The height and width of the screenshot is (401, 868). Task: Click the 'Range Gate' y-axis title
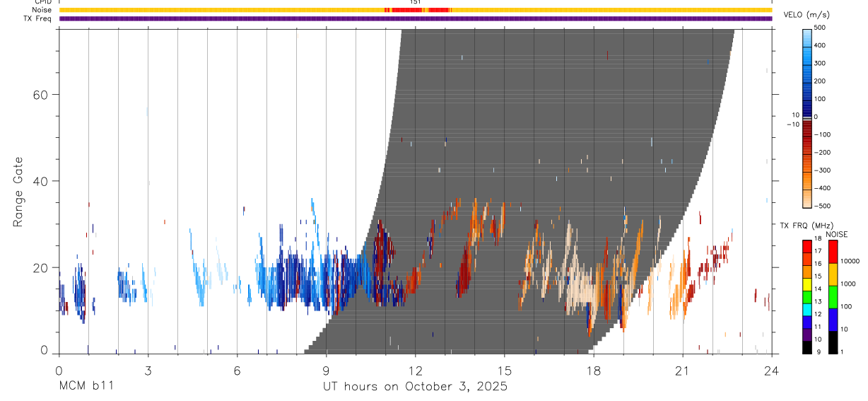pos(18,192)
